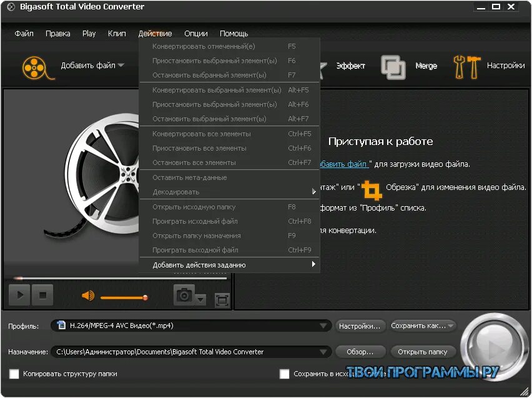This screenshot has width=532, height=398.
Task: Take a snapshot with the camera icon
Action: pos(184,295)
